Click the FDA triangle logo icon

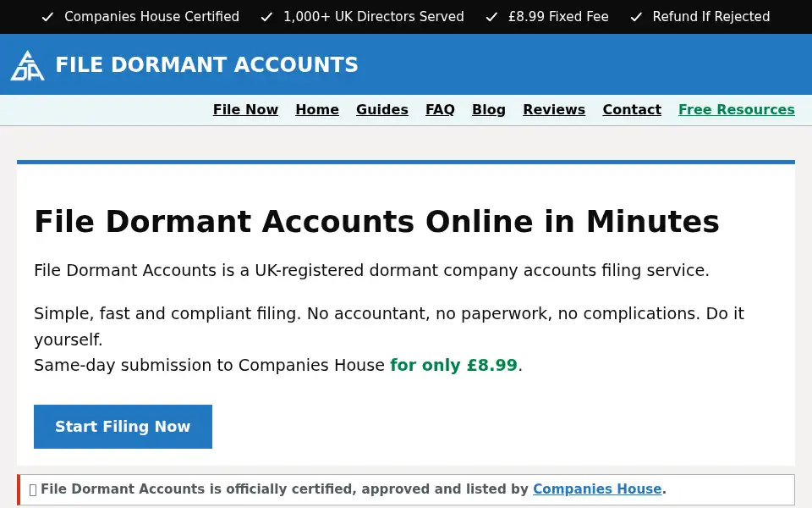[x=27, y=65]
